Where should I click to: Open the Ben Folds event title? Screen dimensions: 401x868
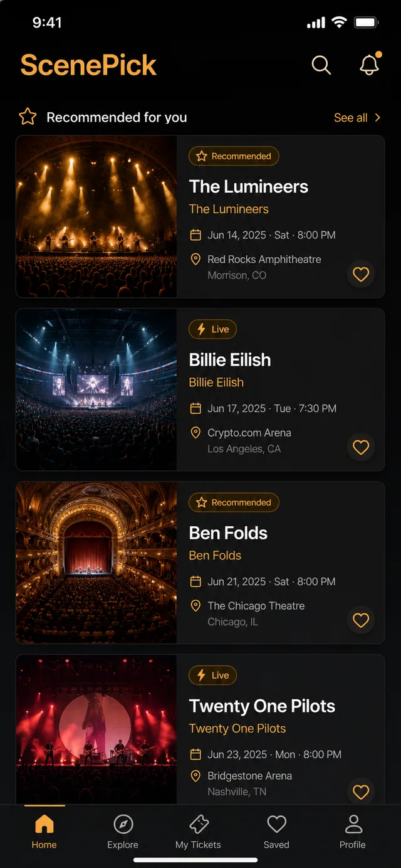[x=228, y=533]
